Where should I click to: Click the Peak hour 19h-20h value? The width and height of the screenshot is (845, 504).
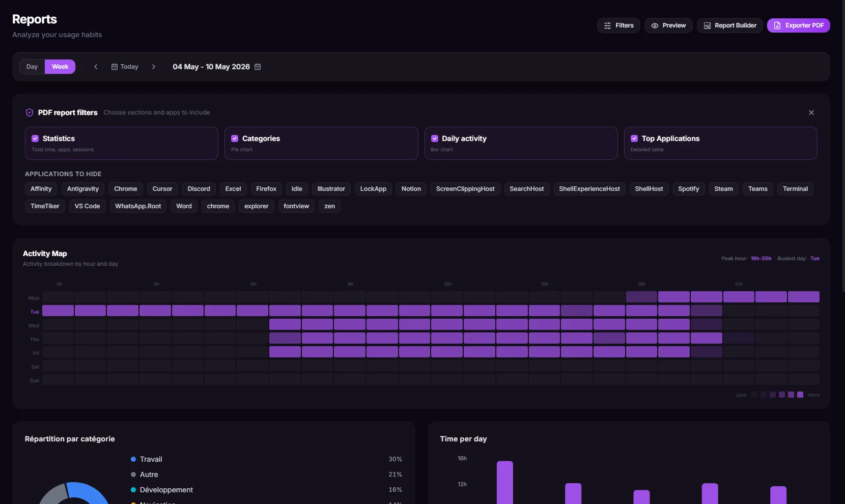[761, 259]
